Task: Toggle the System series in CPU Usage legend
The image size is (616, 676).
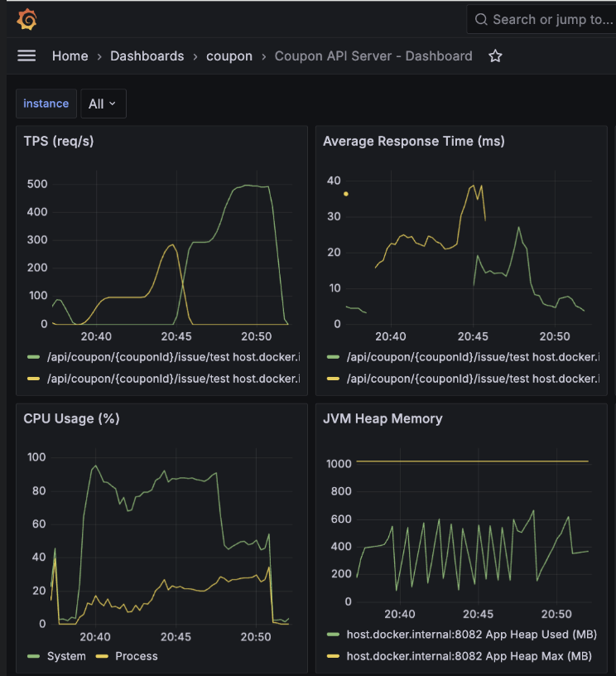Action: (65, 656)
